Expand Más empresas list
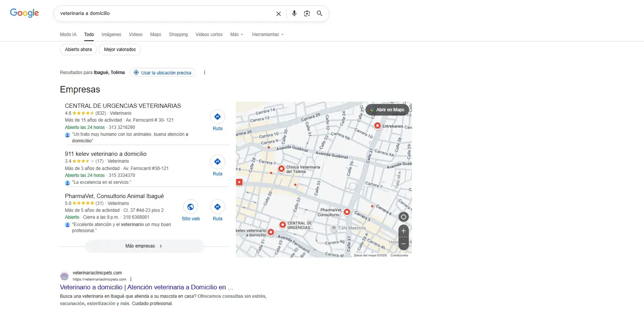 point(144,246)
